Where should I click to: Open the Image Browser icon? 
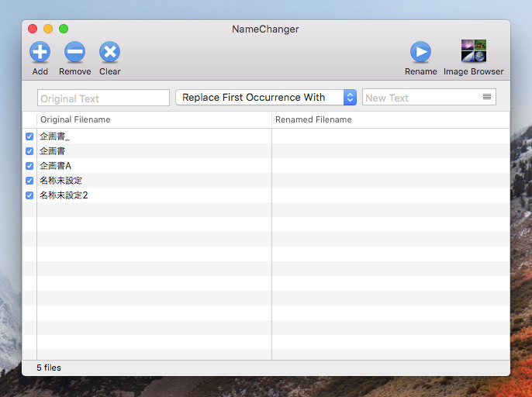(473, 51)
